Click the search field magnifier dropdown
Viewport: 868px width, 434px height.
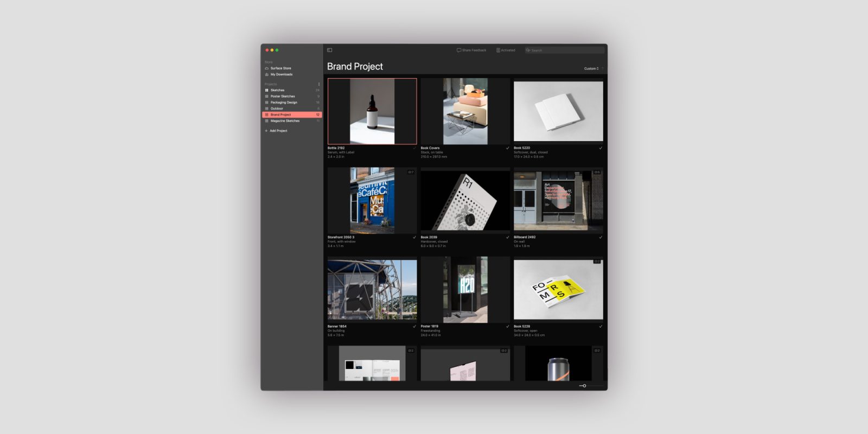[x=528, y=50]
